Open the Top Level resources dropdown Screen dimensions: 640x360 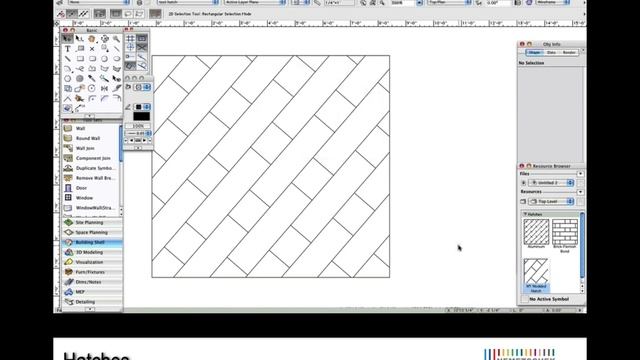tap(551, 202)
